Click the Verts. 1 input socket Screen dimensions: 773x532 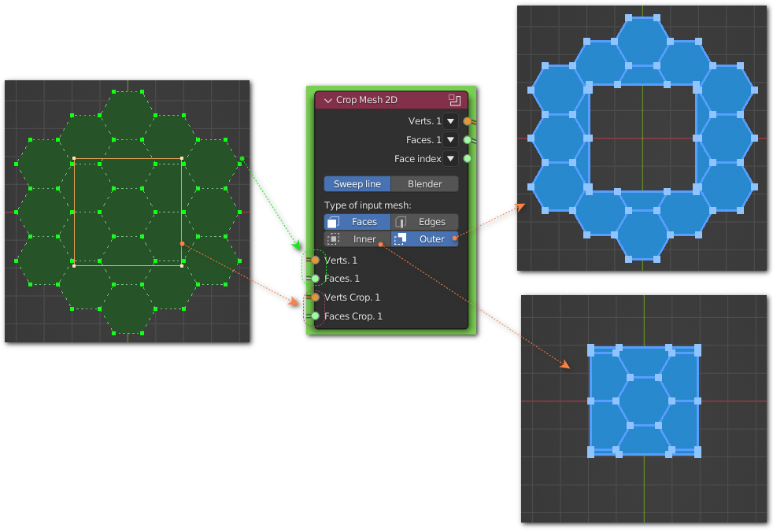tap(316, 260)
